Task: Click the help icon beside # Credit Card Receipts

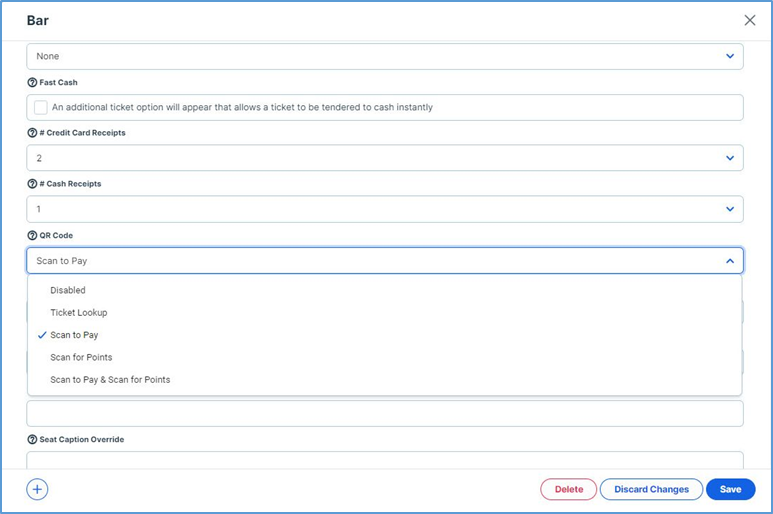Action: coord(32,133)
